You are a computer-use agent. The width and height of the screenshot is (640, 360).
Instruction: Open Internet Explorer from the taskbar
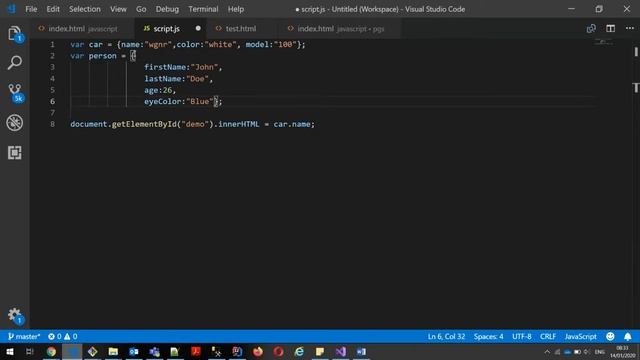click(x=299, y=351)
